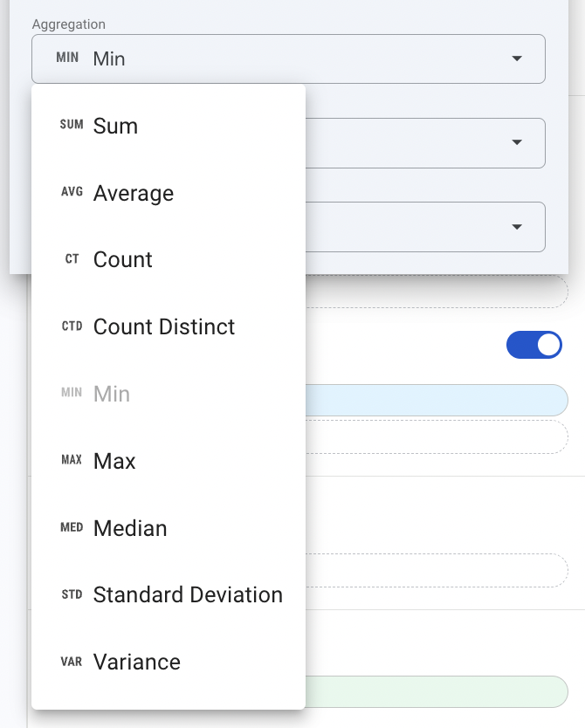The height and width of the screenshot is (728, 585).
Task: Click the AVG icon beside Average
Action: 71,194
